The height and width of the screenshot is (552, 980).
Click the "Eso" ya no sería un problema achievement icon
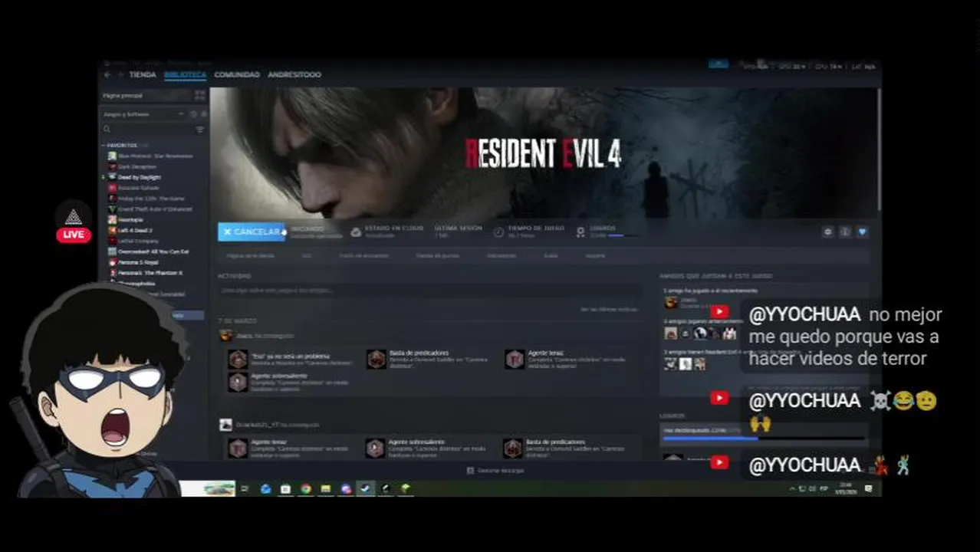click(x=238, y=359)
